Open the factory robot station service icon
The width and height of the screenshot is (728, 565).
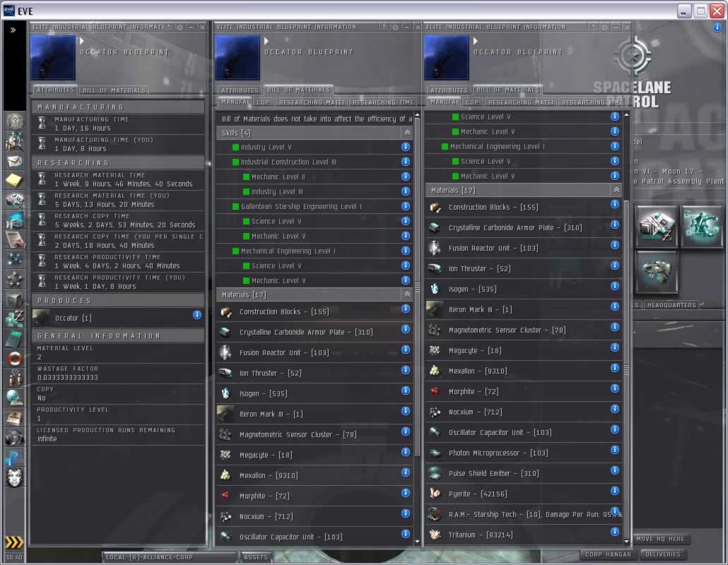coord(701,227)
